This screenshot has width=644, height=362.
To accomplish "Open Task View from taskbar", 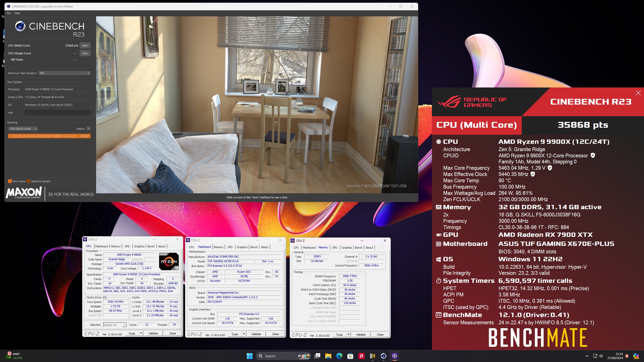I will click(317, 356).
